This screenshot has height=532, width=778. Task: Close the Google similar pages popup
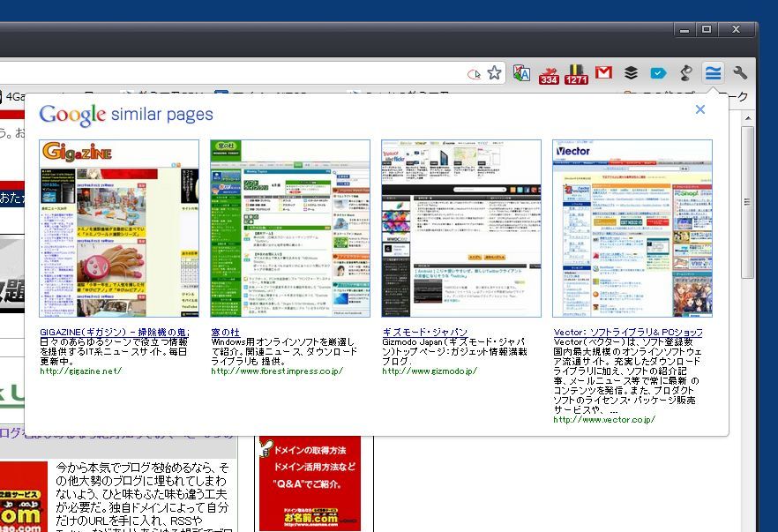tap(700, 109)
